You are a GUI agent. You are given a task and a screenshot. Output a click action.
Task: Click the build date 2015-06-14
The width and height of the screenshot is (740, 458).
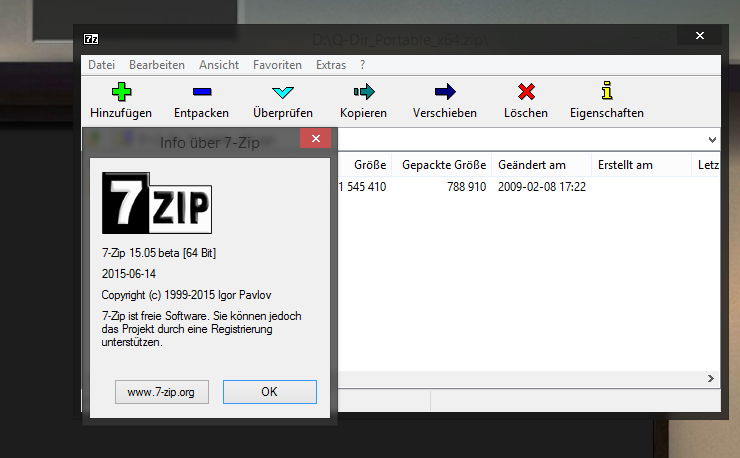pos(129,274)
